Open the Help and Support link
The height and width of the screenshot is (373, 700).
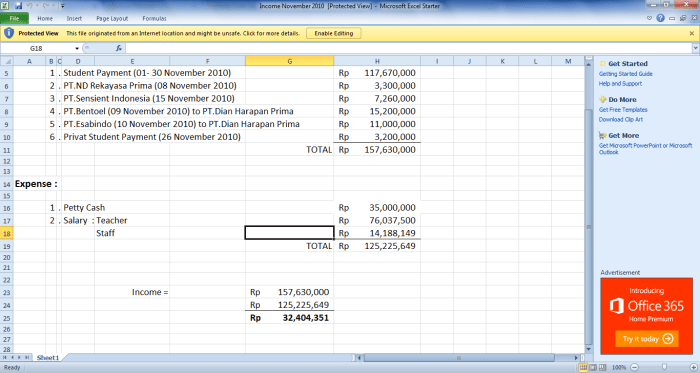coord(620,84)
